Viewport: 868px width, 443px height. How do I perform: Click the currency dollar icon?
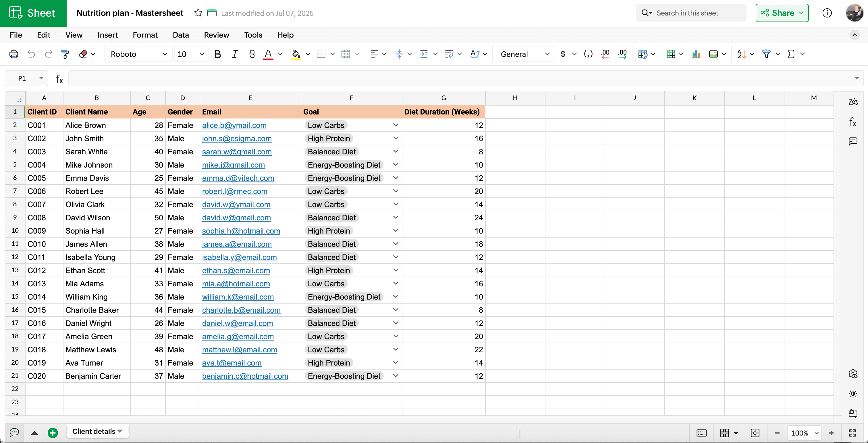click(563, 54)
